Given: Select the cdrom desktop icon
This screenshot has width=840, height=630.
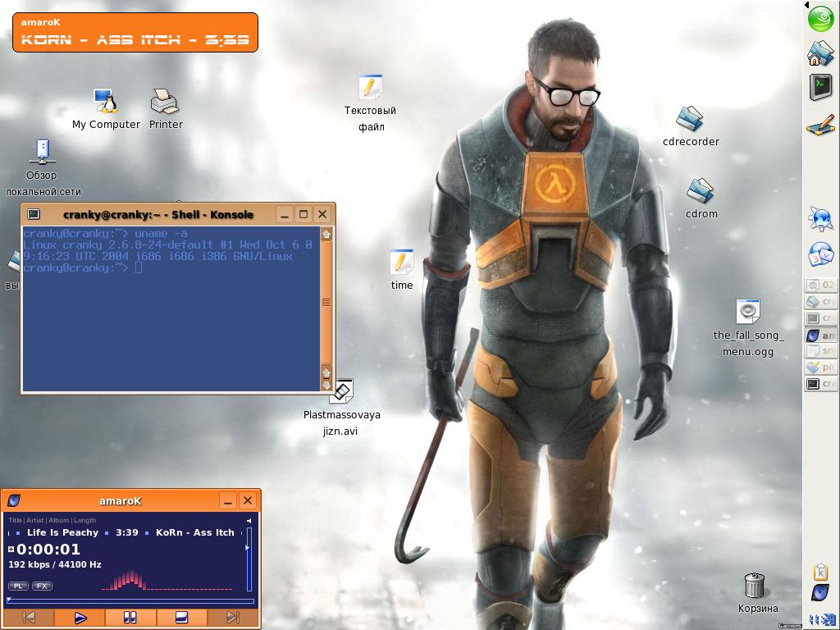Looking at the screenshot, I should point(701,199).
